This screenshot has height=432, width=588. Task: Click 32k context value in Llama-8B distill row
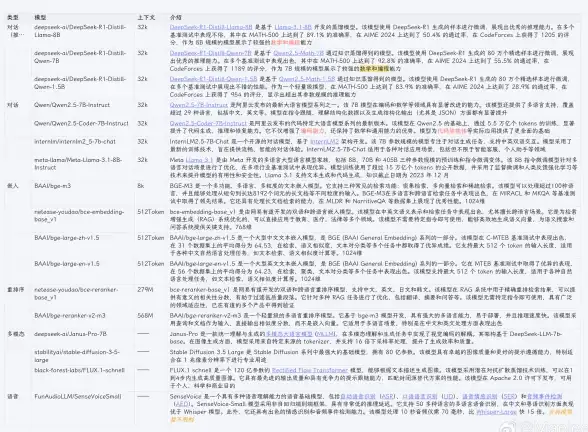142,27
